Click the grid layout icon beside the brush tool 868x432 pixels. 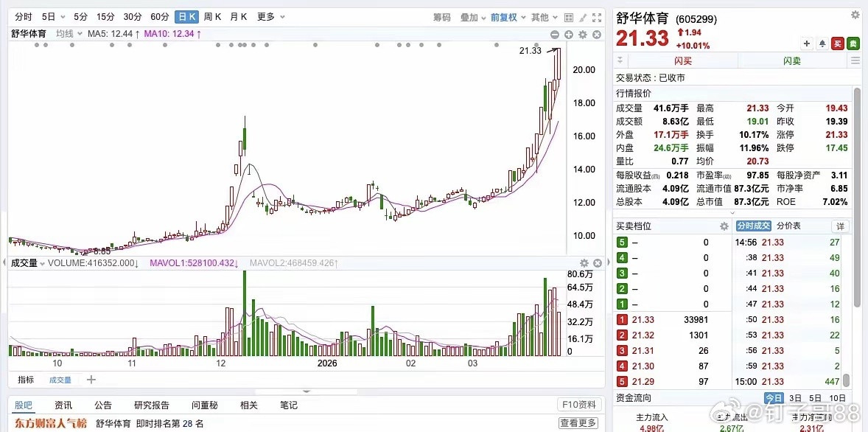tap(568, 17)
